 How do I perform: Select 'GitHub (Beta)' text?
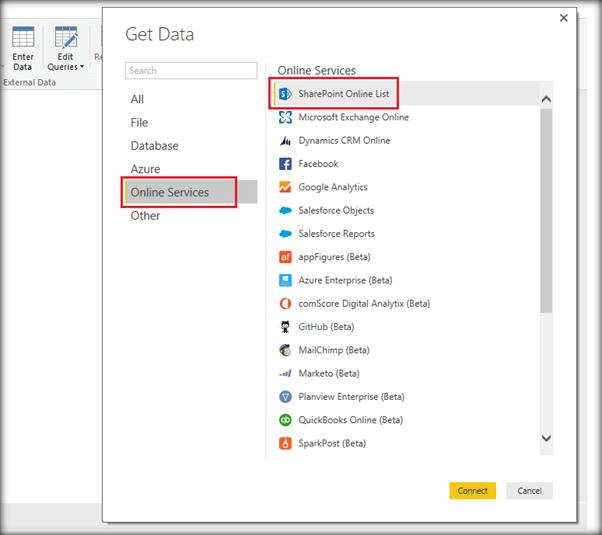[x=326, y=327]
